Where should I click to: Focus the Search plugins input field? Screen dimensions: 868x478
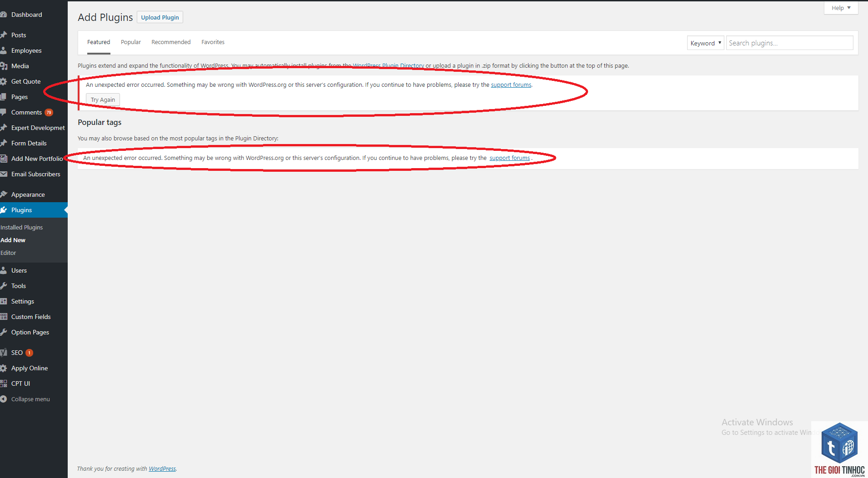click(x=789, y=43)
